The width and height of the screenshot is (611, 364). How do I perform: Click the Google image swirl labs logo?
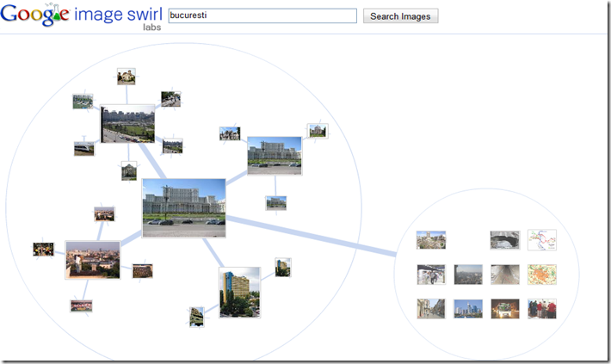(81, 16)
